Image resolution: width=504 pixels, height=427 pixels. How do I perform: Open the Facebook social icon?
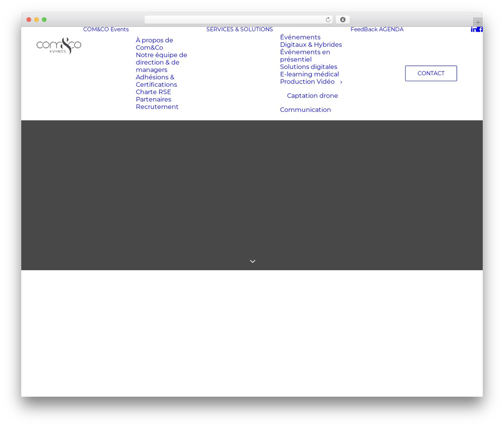[x=480, y=30]
